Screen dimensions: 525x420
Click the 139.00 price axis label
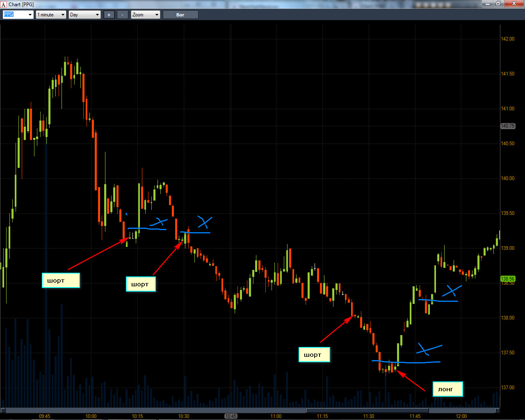508,248
